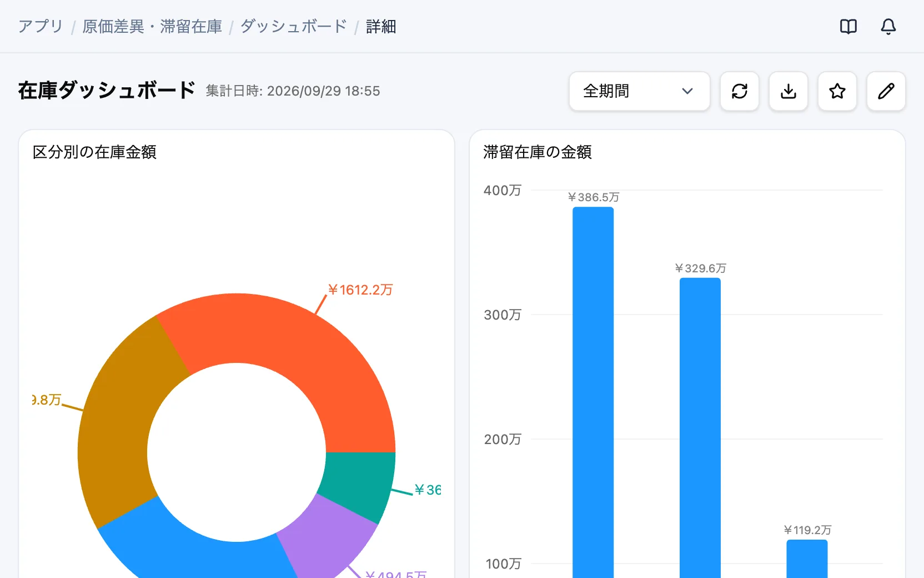The image size is (924, 578).
Task: Click the 400万 axis label
Action: 503,191
